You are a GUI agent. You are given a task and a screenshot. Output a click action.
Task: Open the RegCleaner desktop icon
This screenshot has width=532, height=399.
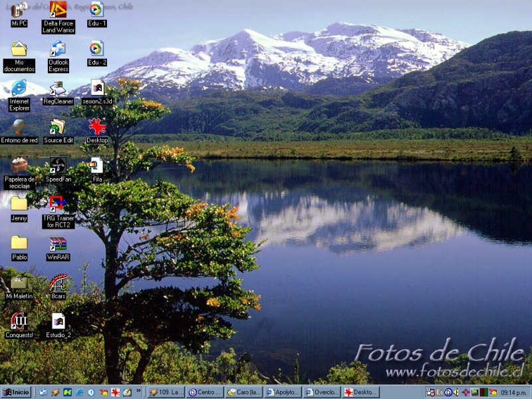58,88
